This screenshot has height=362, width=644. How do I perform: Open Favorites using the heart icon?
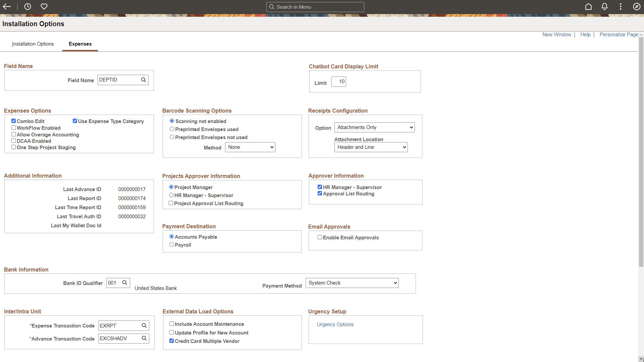coord(44,6)
